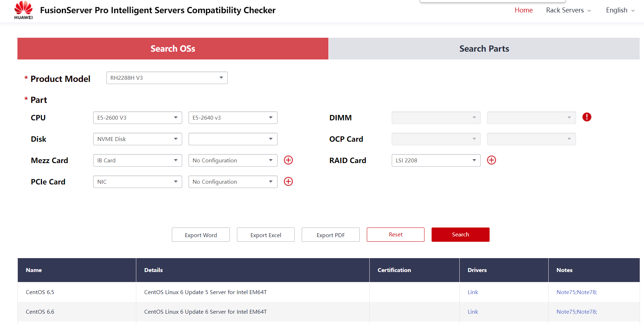Click CentOS Linux 6 Update 6 details
This screenshot has height=324, width=644.
click(x=205, y=312)
